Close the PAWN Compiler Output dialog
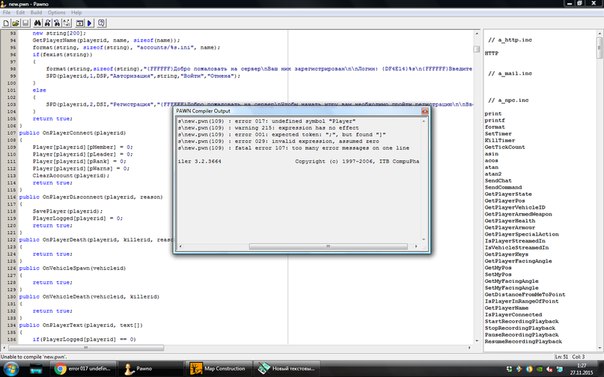Viewport: 604px width, 377px height. click(424, 111)
